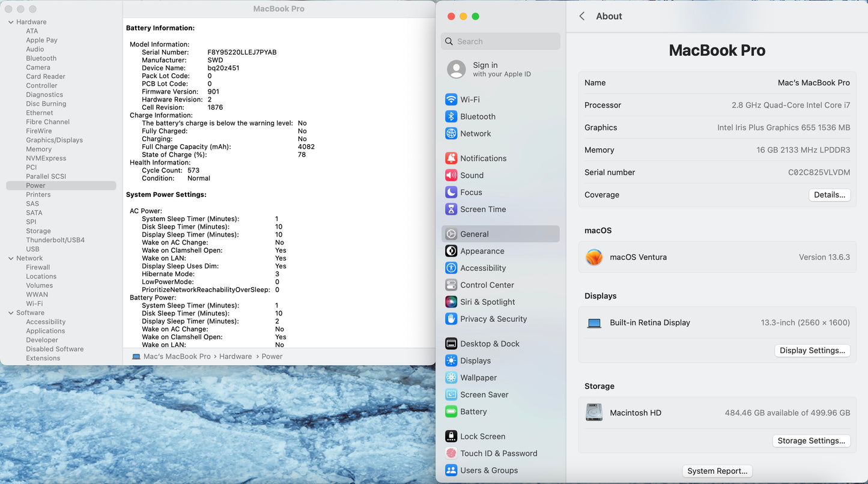Open Wi-Fi settings icon in sidebar
This screenshot has height=484, width=868.
click(x=451, y=100)
